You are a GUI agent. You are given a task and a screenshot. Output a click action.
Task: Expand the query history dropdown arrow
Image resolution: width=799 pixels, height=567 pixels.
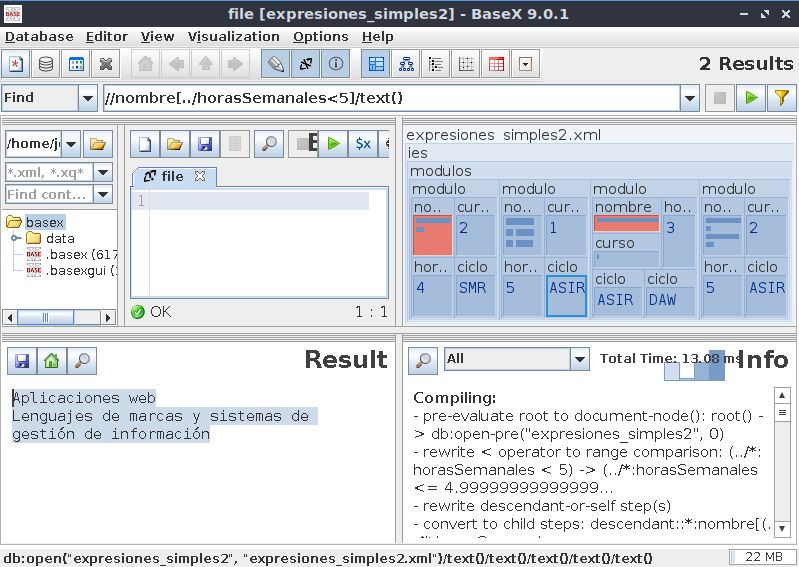tap(690, 98)
